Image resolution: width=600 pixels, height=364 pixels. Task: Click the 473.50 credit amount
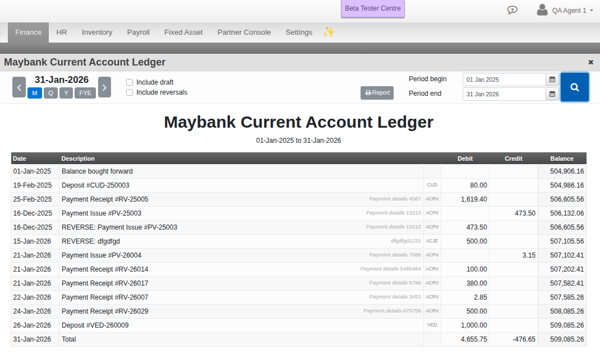[525, 213]
